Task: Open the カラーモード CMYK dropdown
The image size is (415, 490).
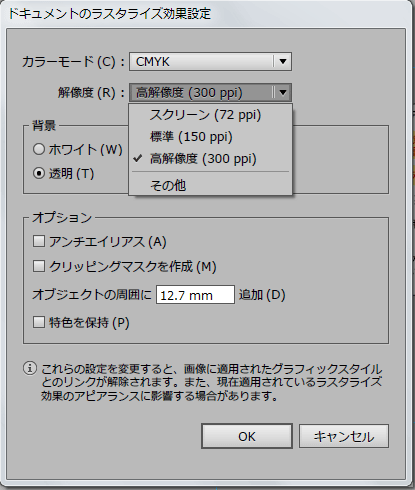Action: (x=210, y=62)
